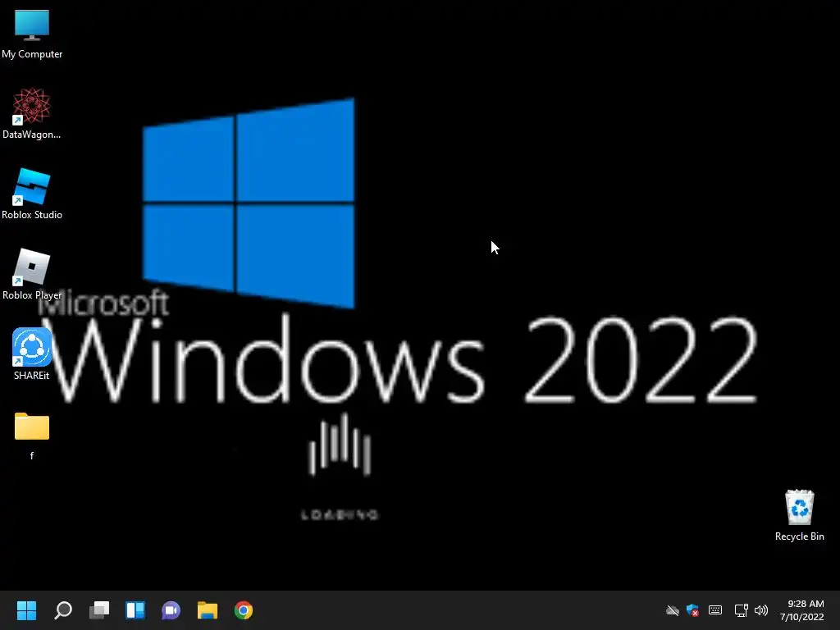Open the touch keyboard tray icon

click(715, 610)
